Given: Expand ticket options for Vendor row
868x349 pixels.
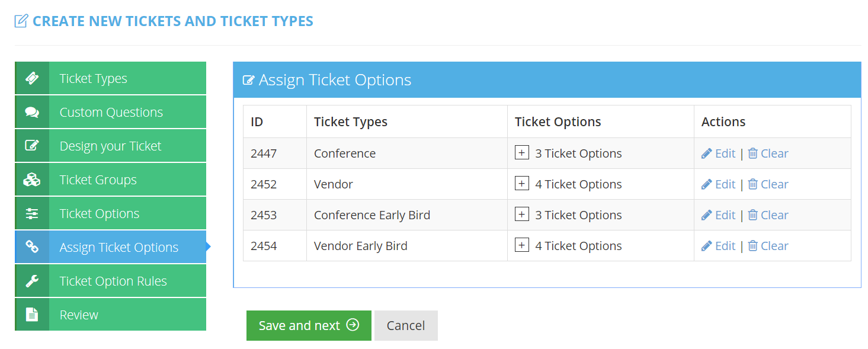Looking at the screenshot, I should pos(521,184).
